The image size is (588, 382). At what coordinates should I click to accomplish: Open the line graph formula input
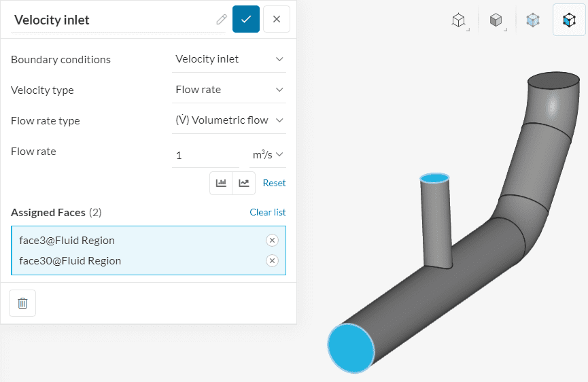point(243,183)
